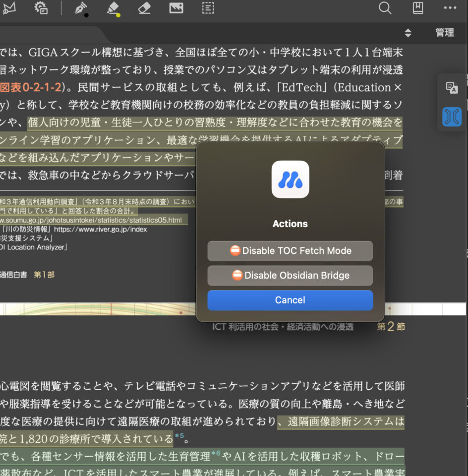
Task: Select the Highlighter tool
Action: [x=113, y=8]
